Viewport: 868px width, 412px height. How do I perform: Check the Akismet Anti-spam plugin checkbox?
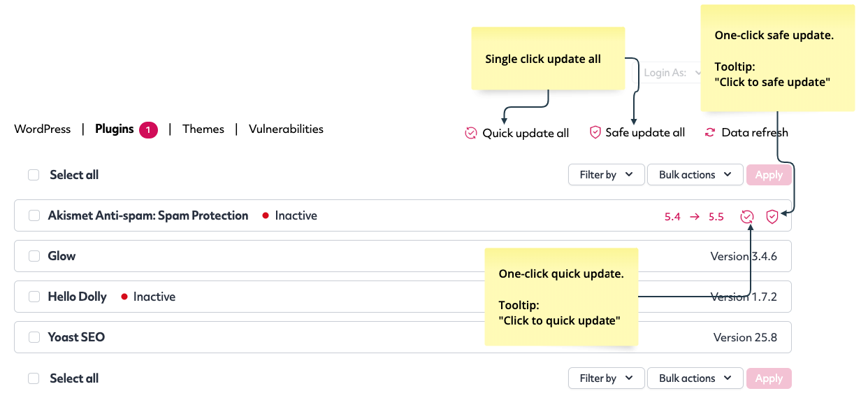pyautogui.click(x=34, y=215)
